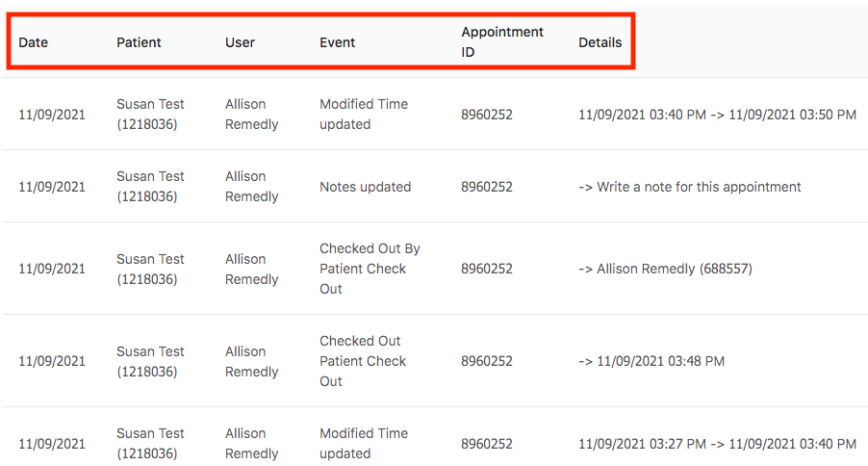Click the Details column header
The image size is (868, 466).
pos(600,42)
